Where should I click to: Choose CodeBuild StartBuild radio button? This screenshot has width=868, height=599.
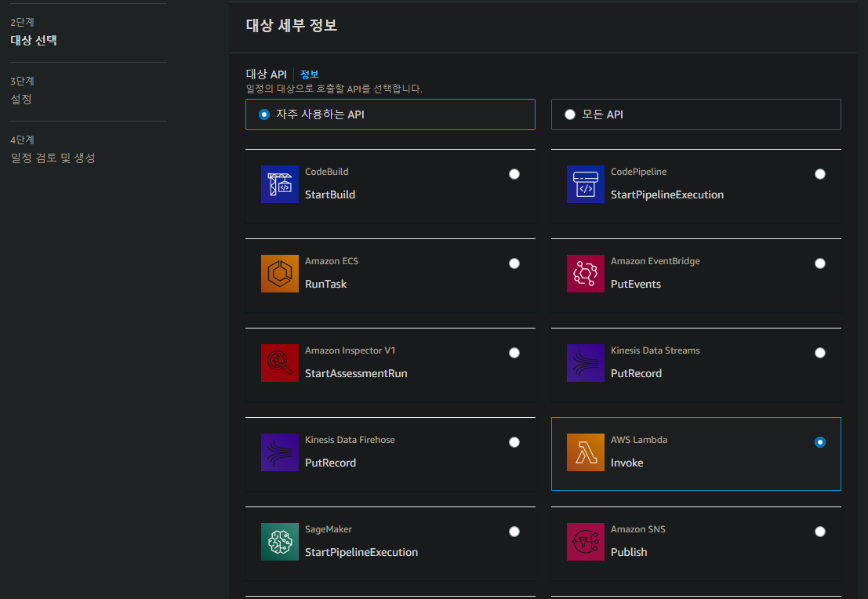[x=514, y=174]
